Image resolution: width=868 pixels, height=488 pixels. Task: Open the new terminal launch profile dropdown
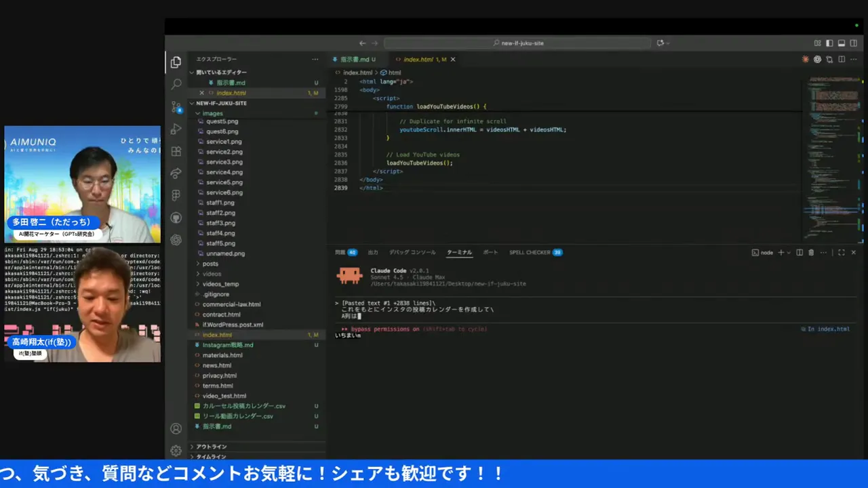click(789, 253)
